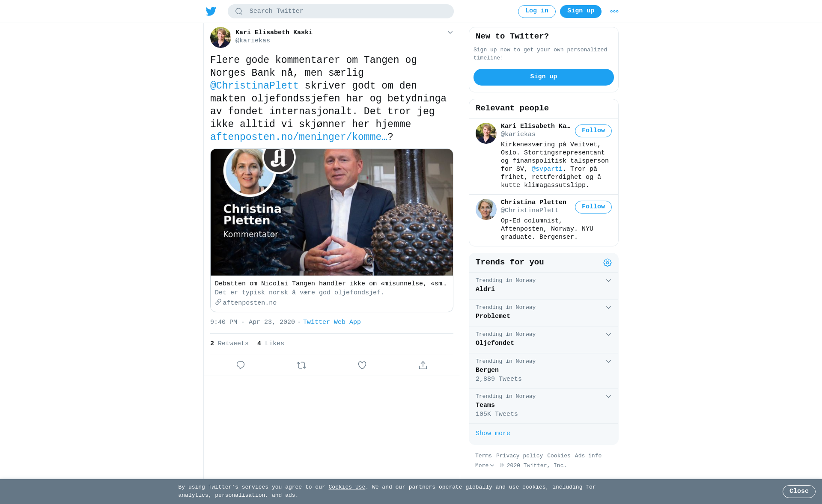Open the tweet options caret menu
Screen dimensions: 822x504
pos(450,33)
